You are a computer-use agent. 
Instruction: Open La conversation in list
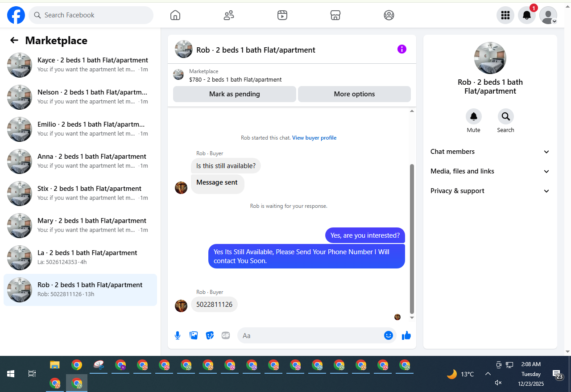click(x=80, y=258)
